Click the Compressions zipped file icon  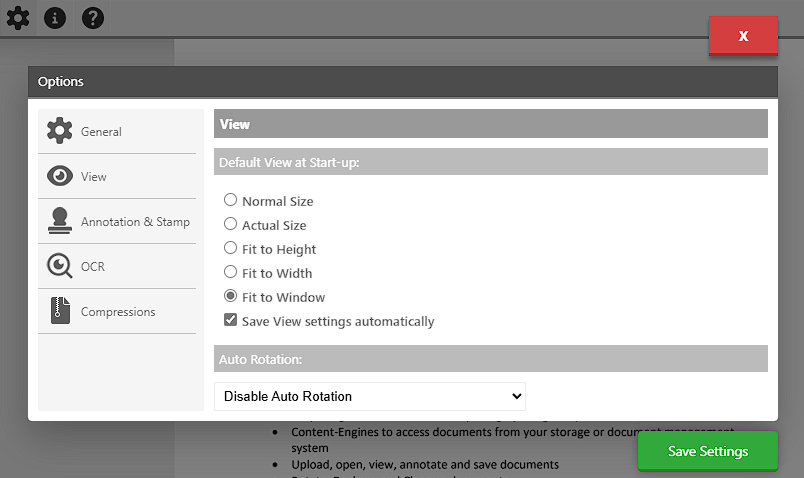coord(60,311)
